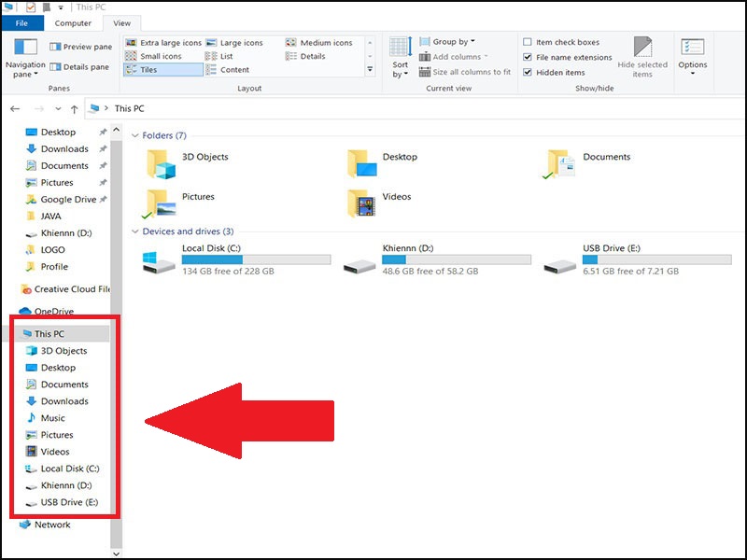
Task: Click the Navigation pane icon
Action: [24, 49]
